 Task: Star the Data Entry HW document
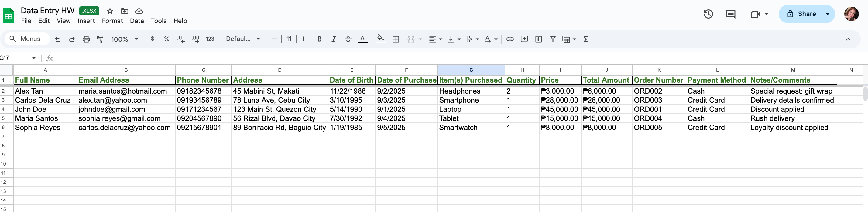pos(110,11)
